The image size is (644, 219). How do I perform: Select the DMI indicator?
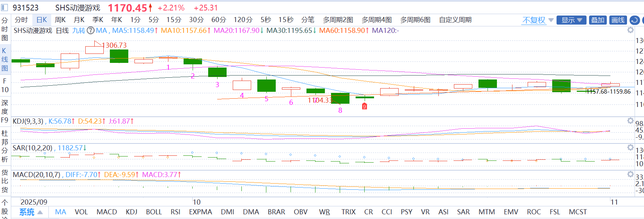[x=228, y=212]
